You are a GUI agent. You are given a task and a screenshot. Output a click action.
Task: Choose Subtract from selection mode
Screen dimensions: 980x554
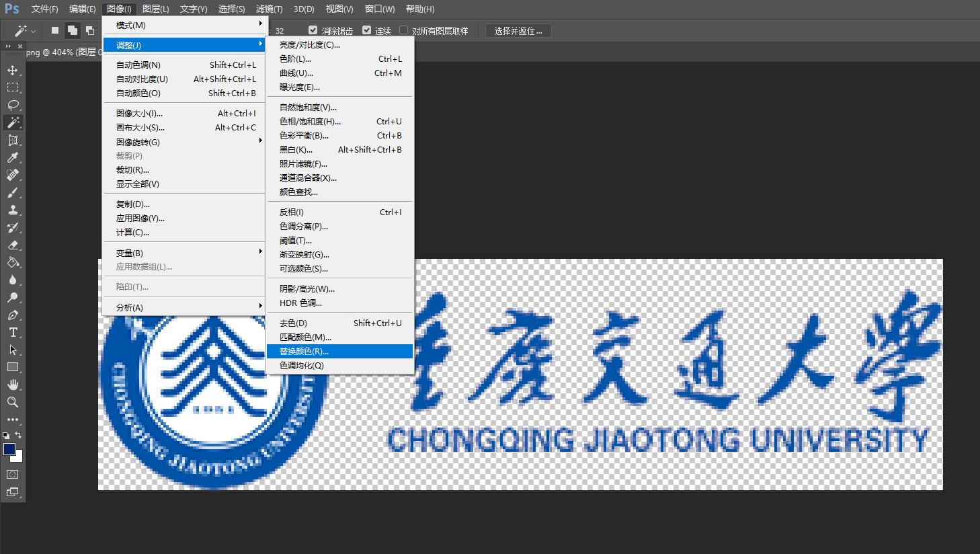coord(90,30)
